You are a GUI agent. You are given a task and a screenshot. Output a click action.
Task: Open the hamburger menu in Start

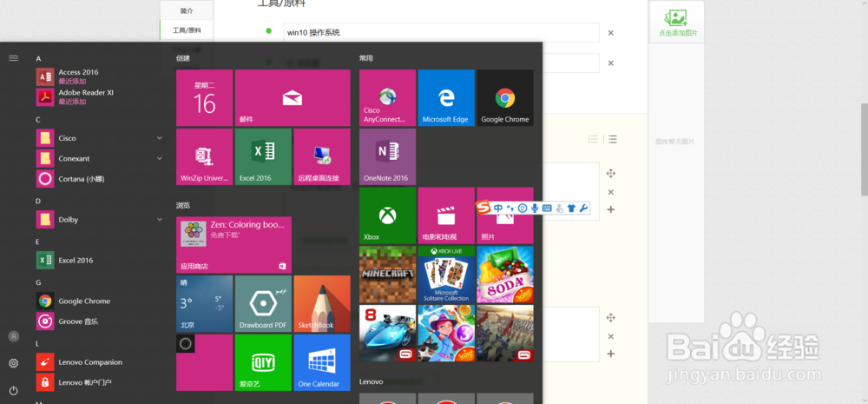click(x=14, y=57)
